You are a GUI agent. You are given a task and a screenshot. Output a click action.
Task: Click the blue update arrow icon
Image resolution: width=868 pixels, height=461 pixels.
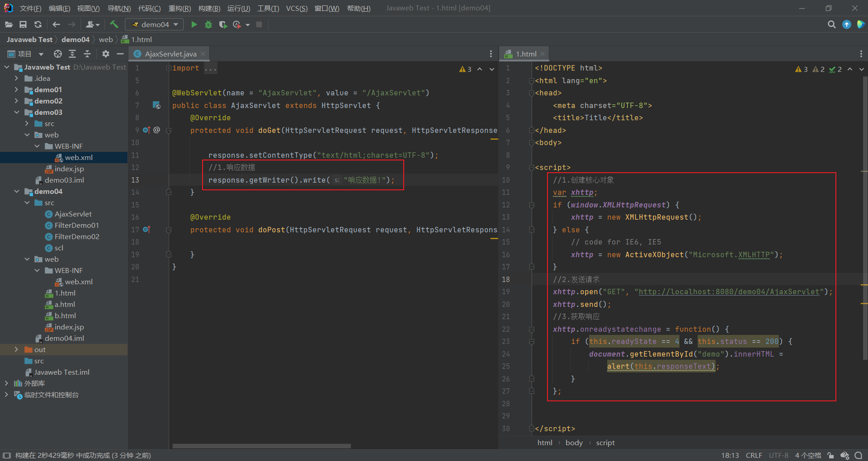coord(847,24)
